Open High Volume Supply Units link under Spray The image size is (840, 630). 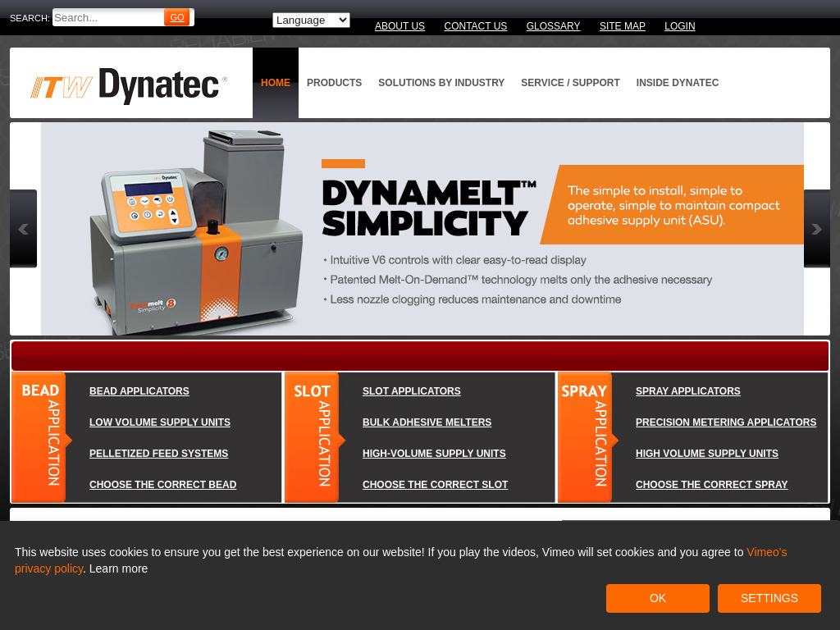tap(706, 453)
